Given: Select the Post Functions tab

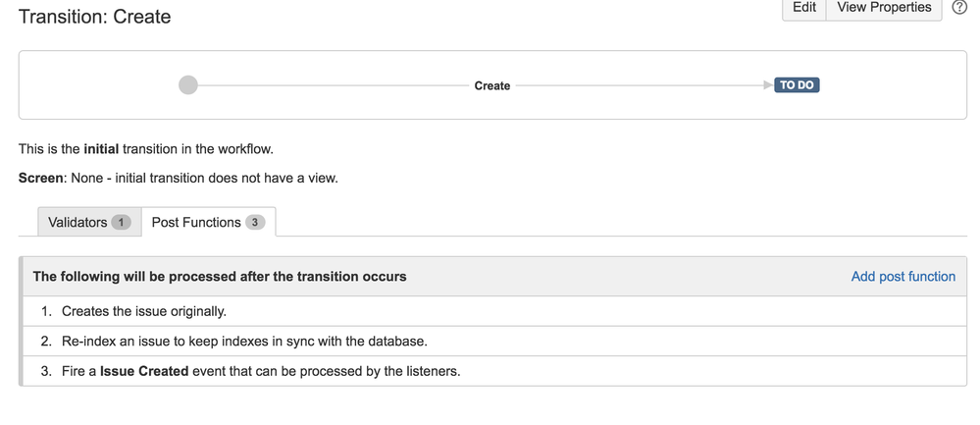Looking at the screenshot, I should coord(209,222).
